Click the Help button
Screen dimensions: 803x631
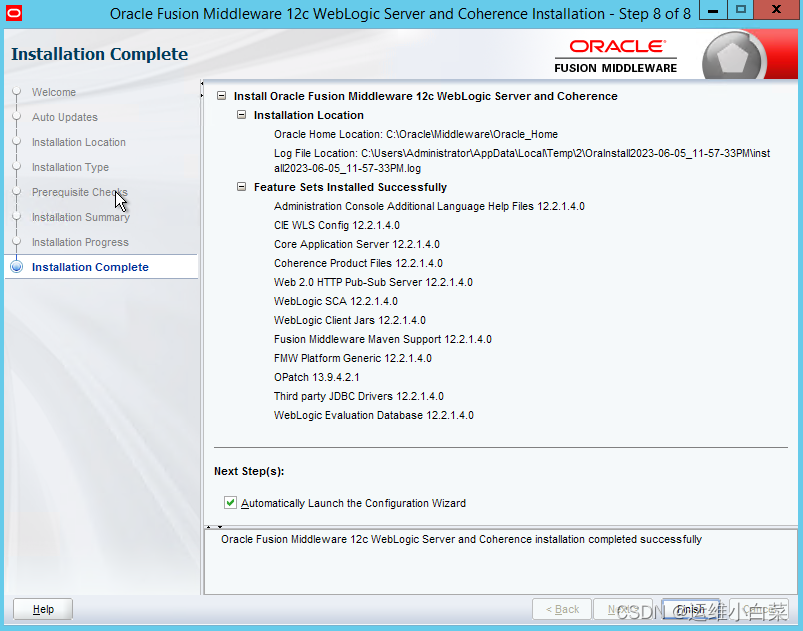click(x=43, y=609)
